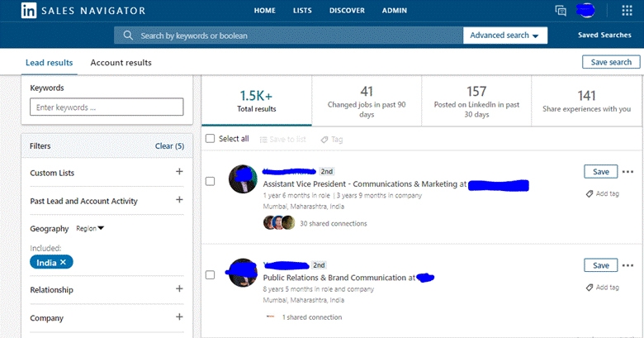Image resolution: width=644 pixels, height=338 pixels.
Task: Remove the India geography filter chip
Action: tap(63, 262)
